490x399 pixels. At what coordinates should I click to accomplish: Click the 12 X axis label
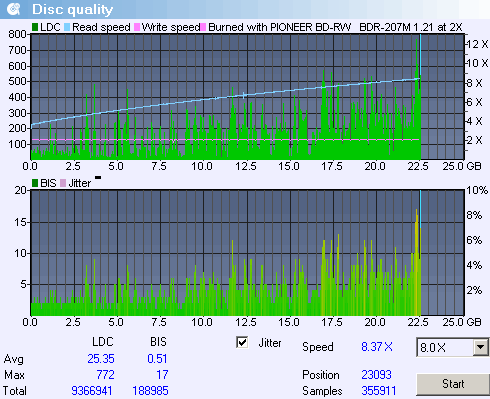point(477,44)
